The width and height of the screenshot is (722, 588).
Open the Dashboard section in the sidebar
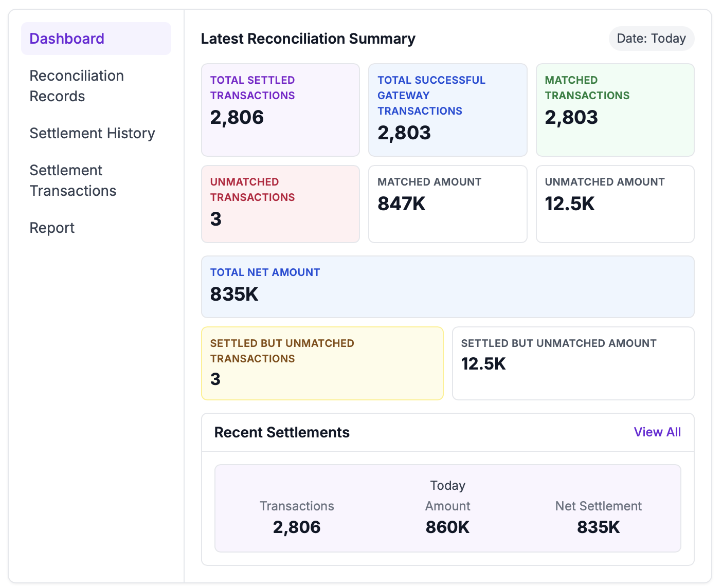(x=67, y=39)
